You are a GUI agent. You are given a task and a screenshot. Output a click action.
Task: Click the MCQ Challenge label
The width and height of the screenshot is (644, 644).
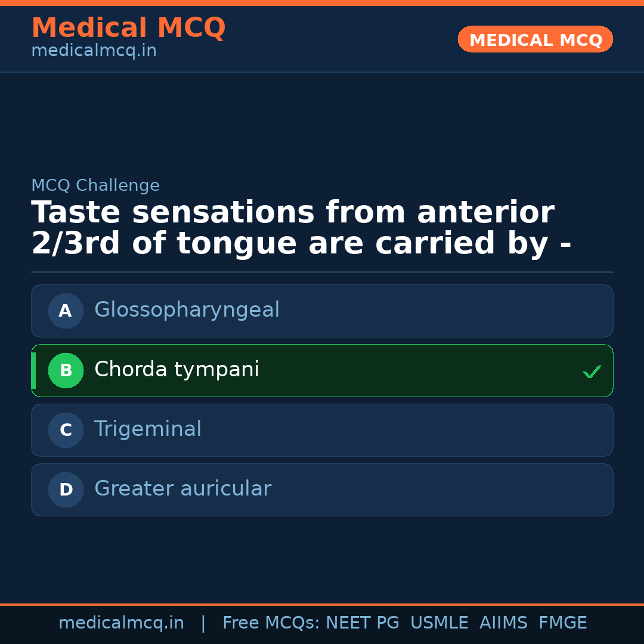point(95,185)
